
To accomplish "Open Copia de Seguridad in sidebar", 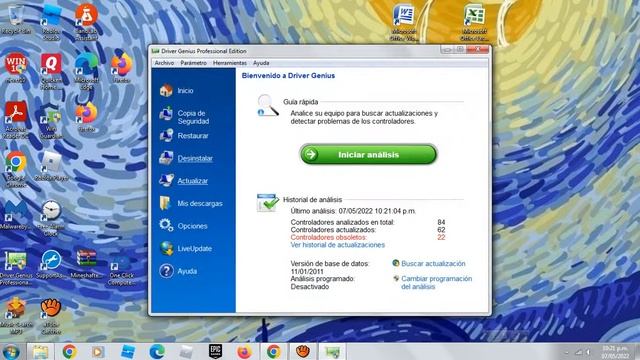I will click(184, 117).
